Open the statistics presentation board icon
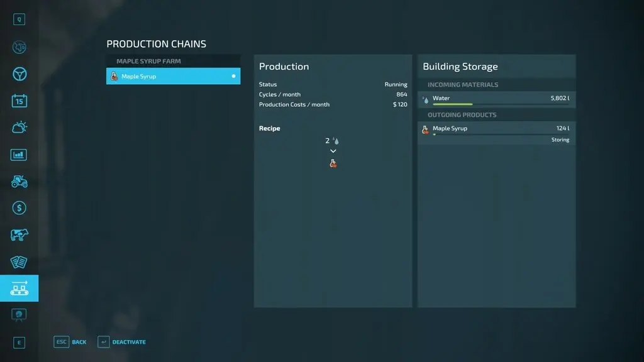 point(19,314)
